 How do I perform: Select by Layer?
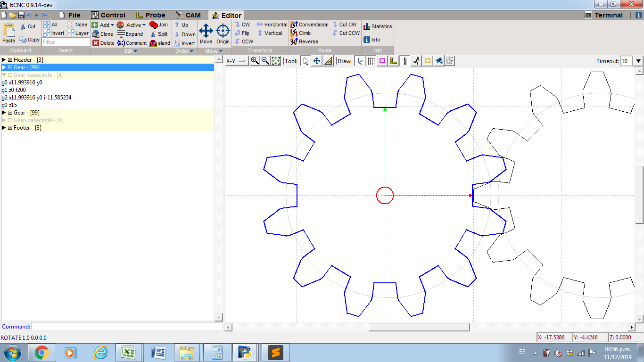coord(78,33)
